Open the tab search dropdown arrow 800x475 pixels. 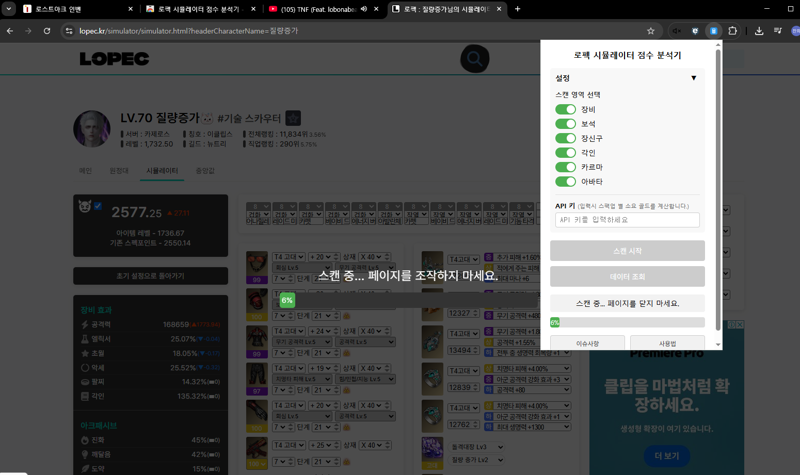click(x=9, y=9)
